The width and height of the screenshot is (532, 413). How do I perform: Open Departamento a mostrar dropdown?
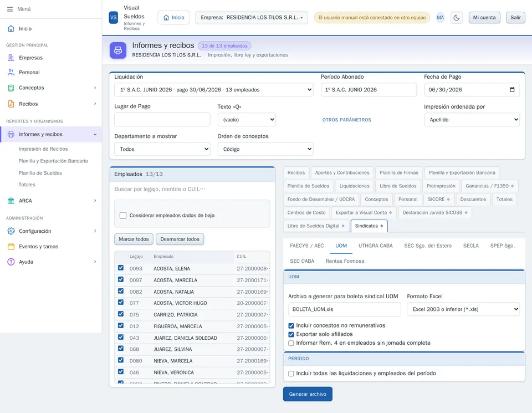(x=162, y=149)
